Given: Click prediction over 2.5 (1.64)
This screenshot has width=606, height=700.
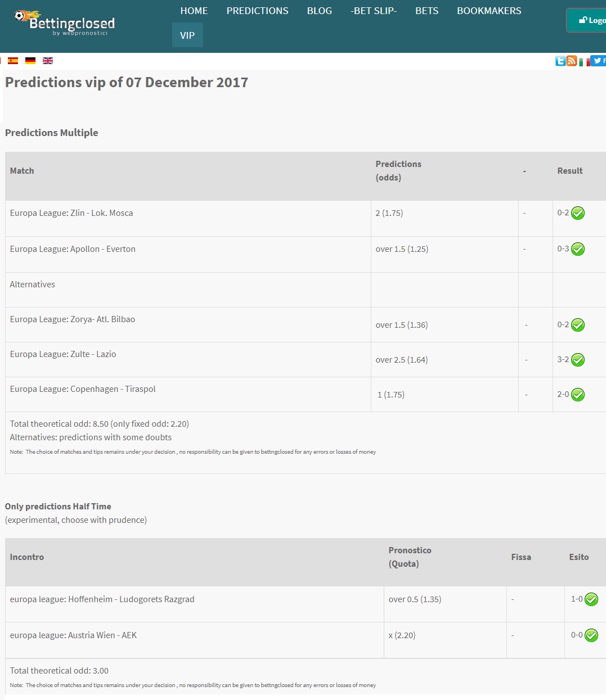Looking at the screenshot, I should point(402,360).
